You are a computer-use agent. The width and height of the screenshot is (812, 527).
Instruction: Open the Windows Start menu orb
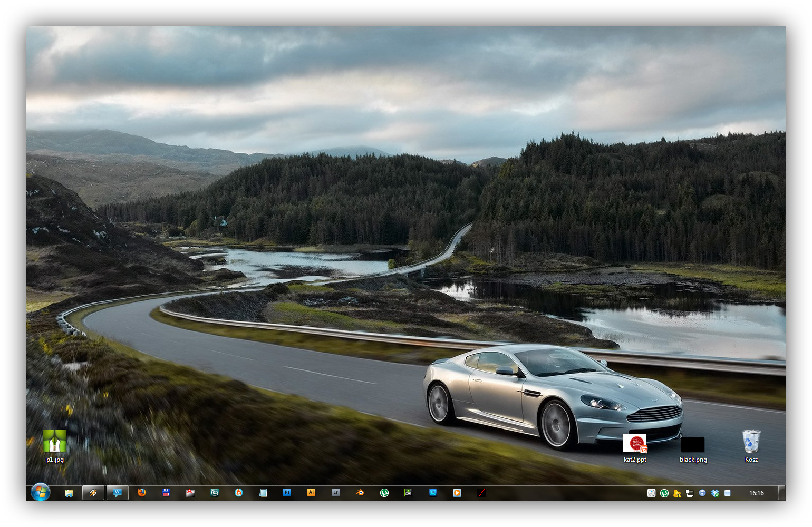click(40, 492)
